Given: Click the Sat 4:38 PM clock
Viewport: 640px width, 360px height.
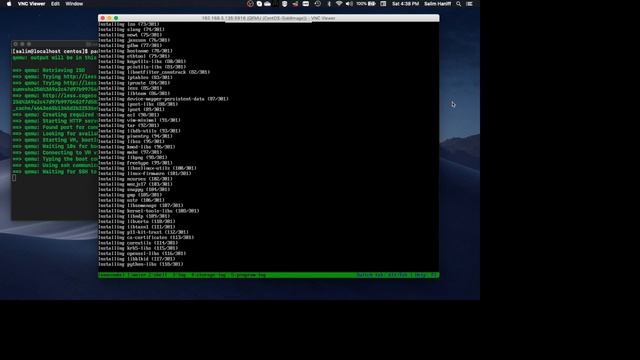Looking at the screenshot, I should coord(405,4).
